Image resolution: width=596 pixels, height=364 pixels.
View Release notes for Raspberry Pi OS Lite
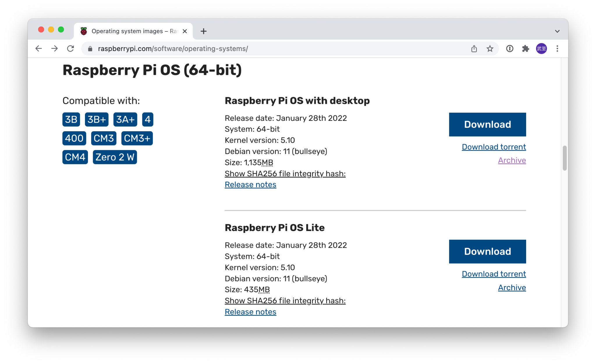click(250, 312)
